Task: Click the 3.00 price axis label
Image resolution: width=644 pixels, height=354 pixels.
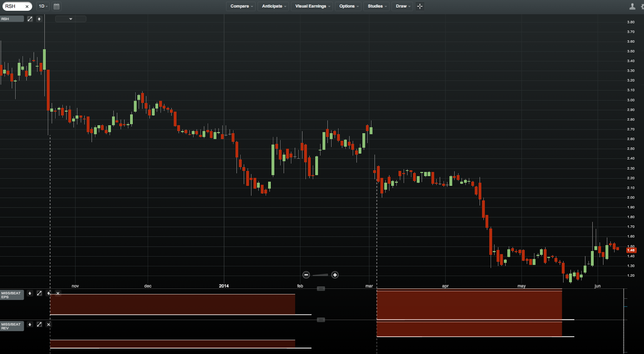Action: point(631,100)
